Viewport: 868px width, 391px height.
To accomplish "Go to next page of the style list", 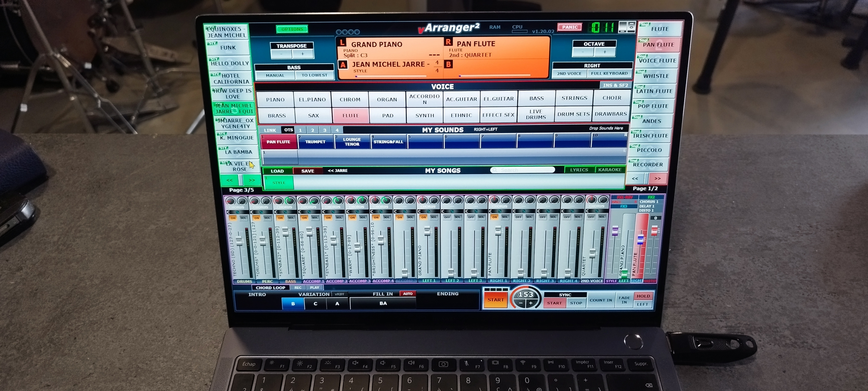I will pos(252,180).
